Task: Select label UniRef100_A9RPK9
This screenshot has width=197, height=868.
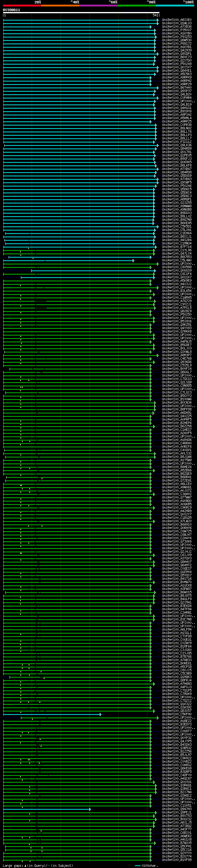Action: tap(177, 78)
